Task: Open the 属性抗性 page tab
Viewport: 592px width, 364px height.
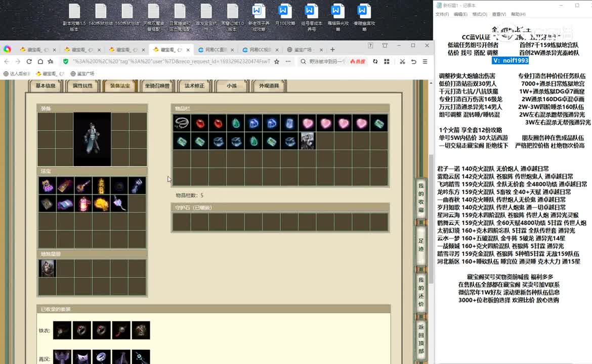Action: point(82,85)
